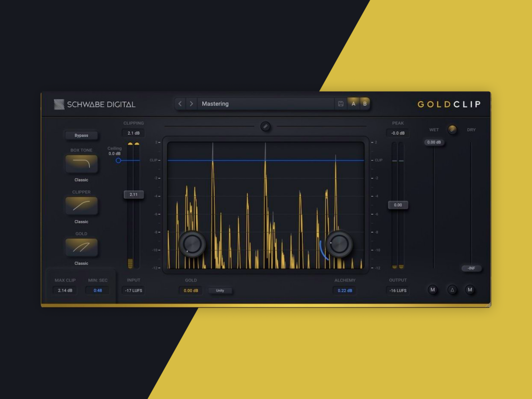Mute the dry signal with its M button
Viewport: 532px width, 399px height.
tap(470, 290)
